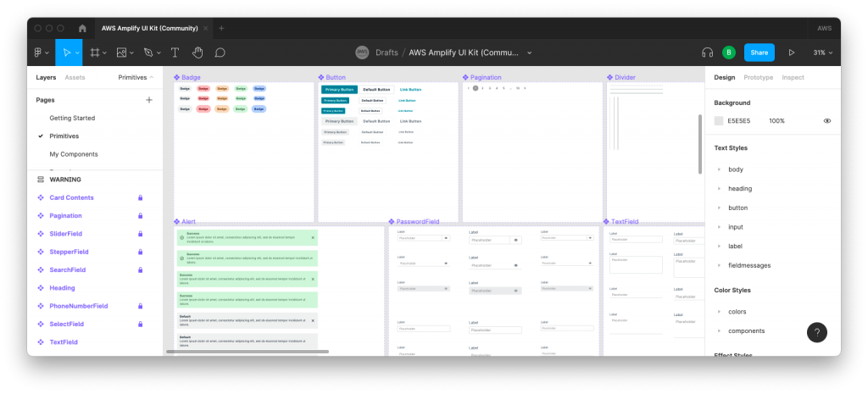
Task: Click component icon beside Heading layer
Action: coord(41,288)
